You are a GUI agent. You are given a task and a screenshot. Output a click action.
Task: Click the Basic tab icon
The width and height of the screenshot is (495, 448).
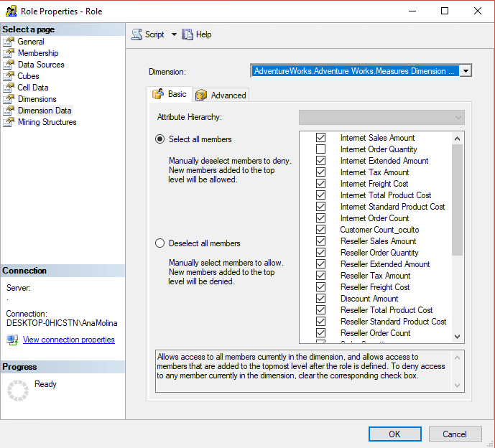[158, 94]
